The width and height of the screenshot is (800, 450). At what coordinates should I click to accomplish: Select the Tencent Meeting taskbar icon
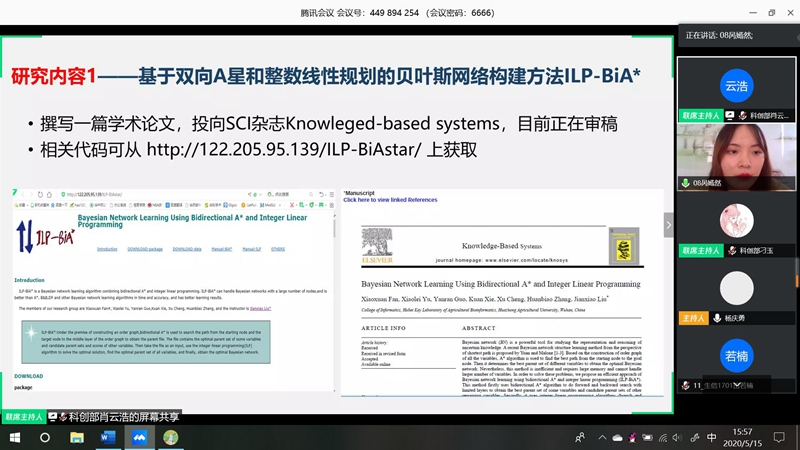click(x=139, y=437)
